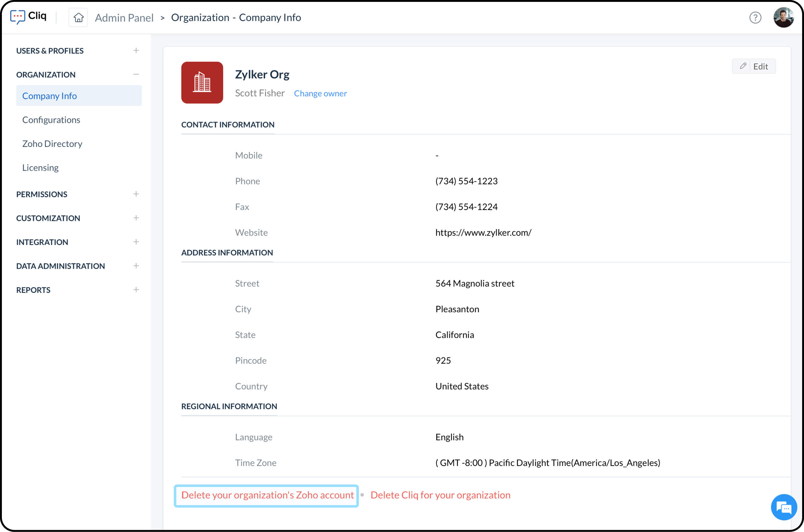Open the help question mark icon
Viewport: 804px width, 532px height.
[755, 18]
